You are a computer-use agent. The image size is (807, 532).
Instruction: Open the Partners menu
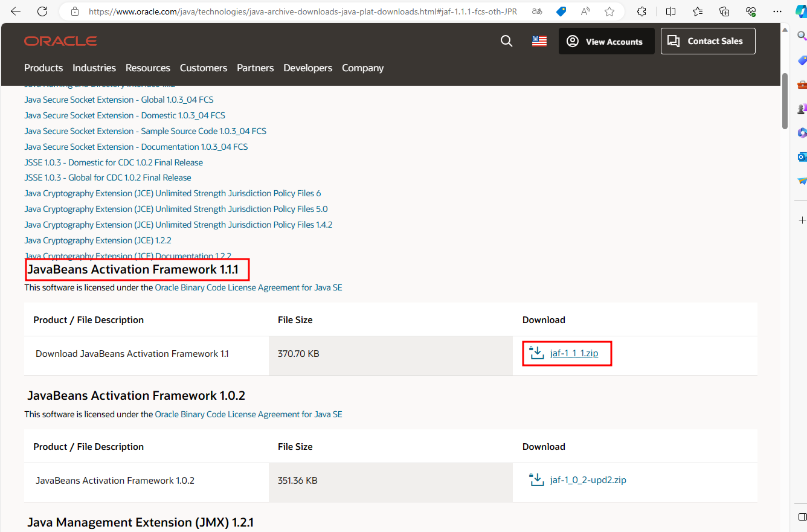[x=256, y=68]
